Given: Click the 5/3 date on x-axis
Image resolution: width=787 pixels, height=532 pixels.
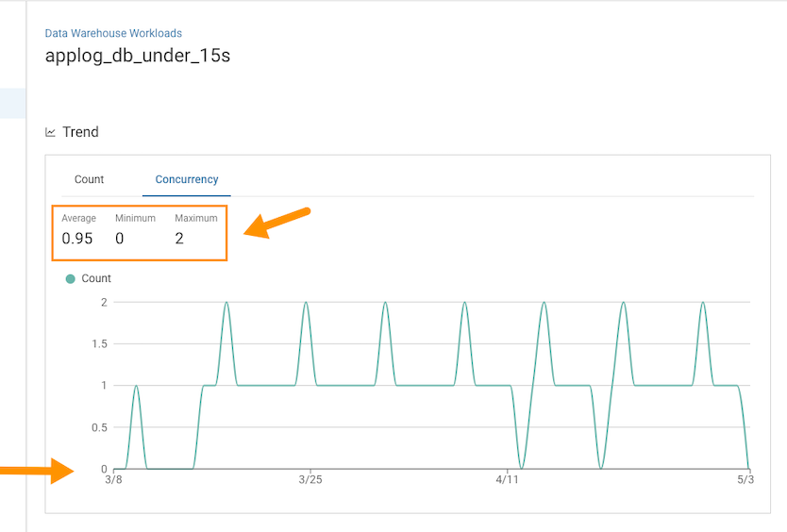Looking at the screenshot, I should [x=745, y=480].
